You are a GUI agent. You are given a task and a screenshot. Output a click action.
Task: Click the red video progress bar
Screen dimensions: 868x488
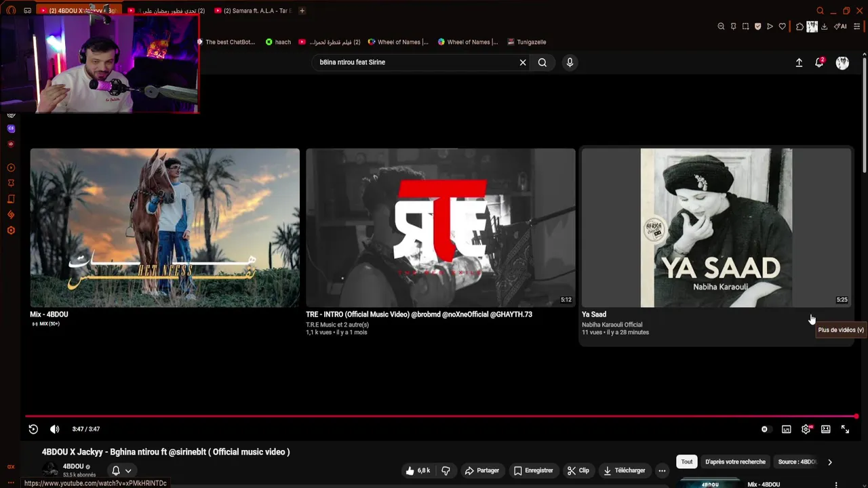point(441,416)
